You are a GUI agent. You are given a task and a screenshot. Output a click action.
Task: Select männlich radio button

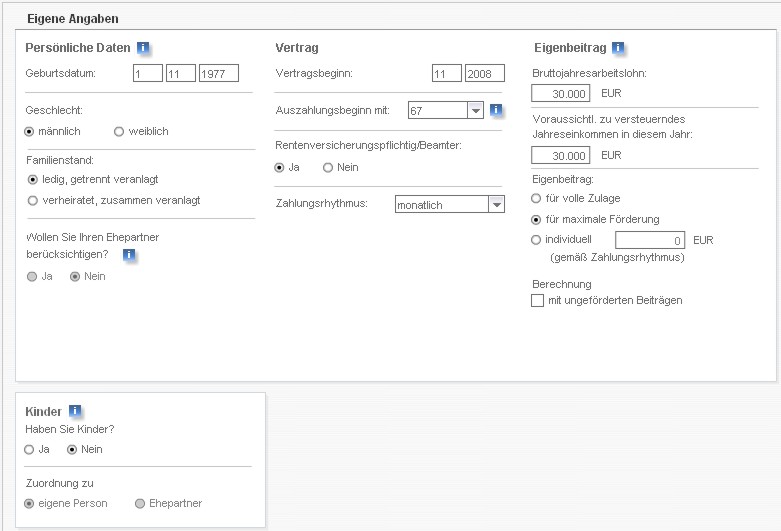tap(29, 132)
